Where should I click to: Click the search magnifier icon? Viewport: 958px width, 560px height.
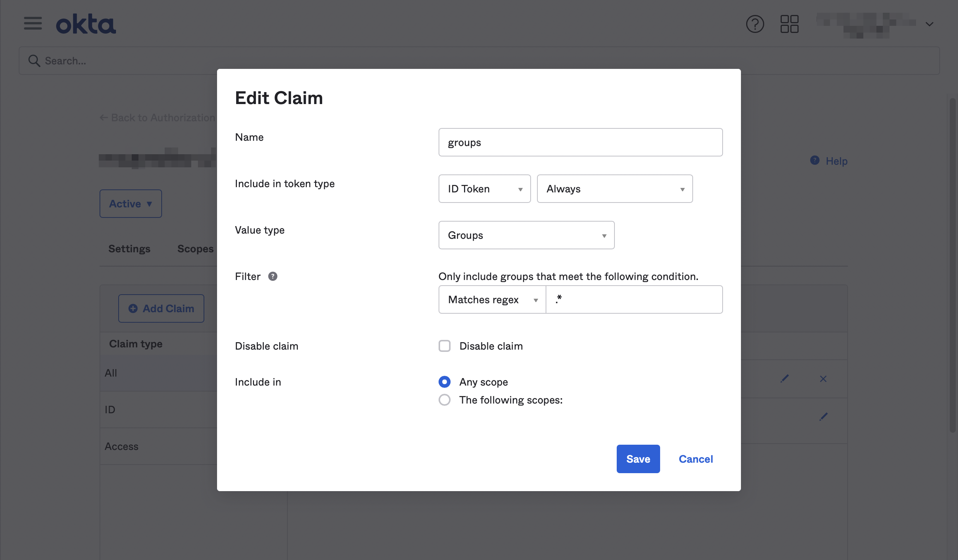click(34, 61)
